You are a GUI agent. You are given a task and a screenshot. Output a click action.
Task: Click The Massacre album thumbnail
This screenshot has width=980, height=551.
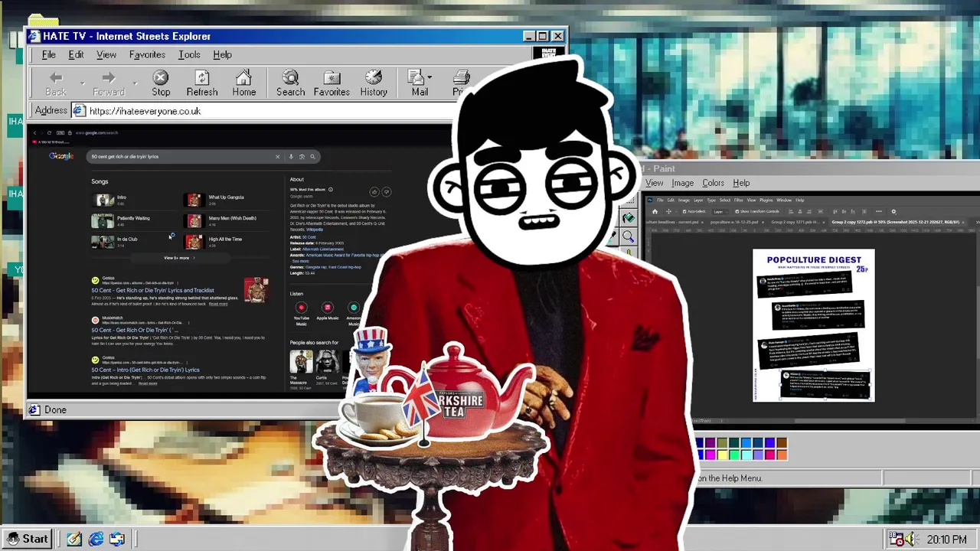pyautogui.click(x=301, y=362)
